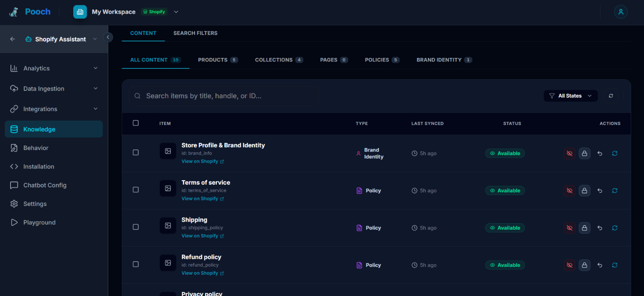The image size is (644, 296).
Task: Switch to the Search Filters tab
Action: point(195,33)
